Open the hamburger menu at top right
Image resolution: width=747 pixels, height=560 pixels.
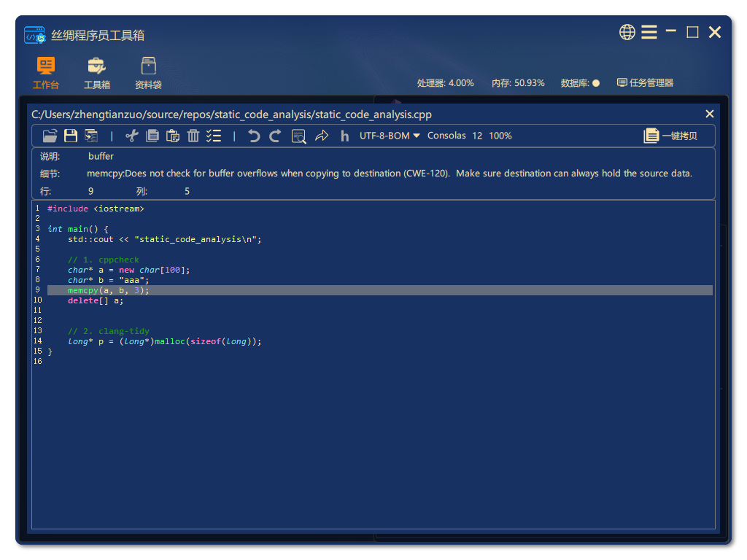pyautogui.click(x=649, y=32)
